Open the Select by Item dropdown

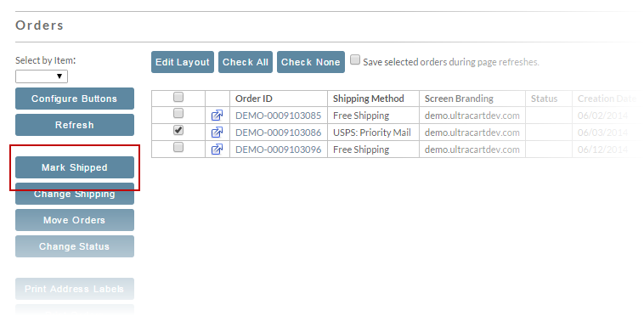point(42,76)
